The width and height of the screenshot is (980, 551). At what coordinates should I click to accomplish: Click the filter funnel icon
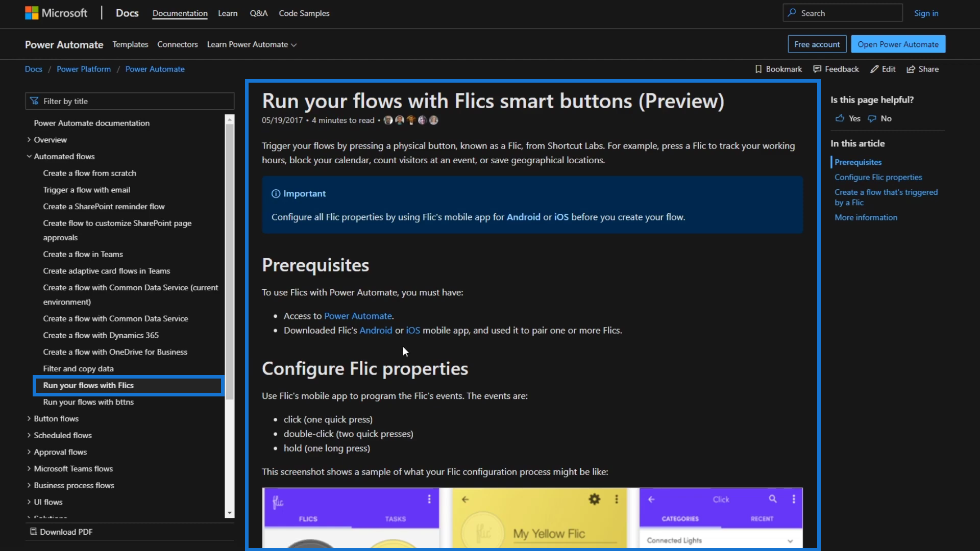[34, 101]
